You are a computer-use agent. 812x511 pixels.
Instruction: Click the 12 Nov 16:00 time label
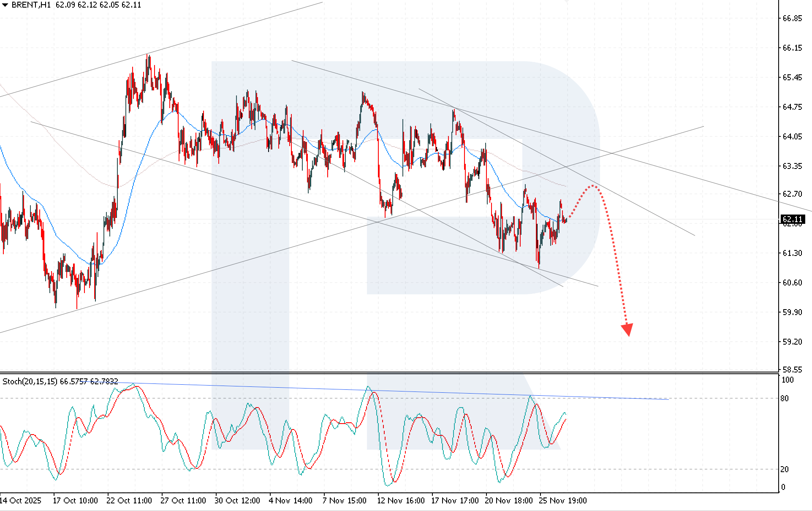coord(401,500)
